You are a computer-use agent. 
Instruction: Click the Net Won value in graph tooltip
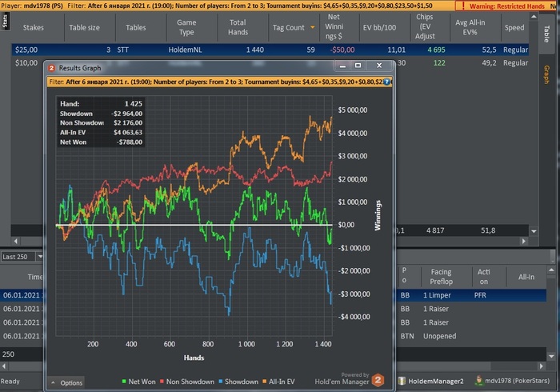[130, 142]
